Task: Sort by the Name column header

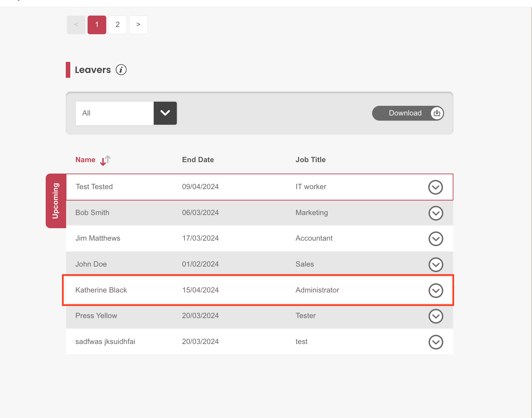Action: click(x=85, y=160)
